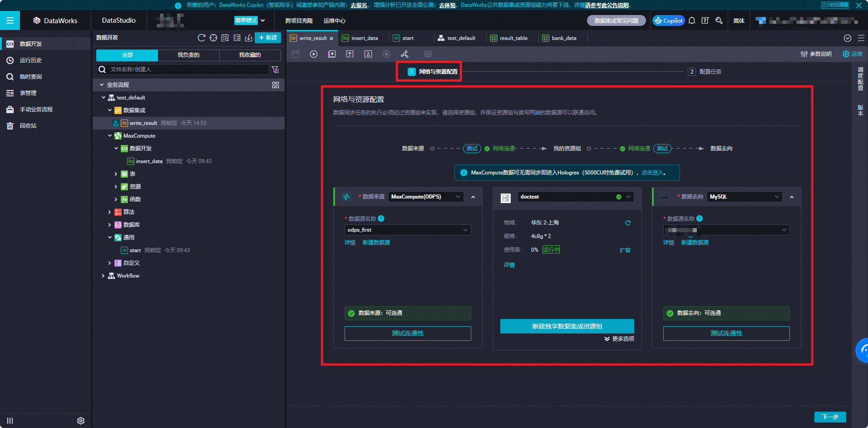
Task: Click the DAG flow icon in toolbar
Action: (x=404, y=54)
